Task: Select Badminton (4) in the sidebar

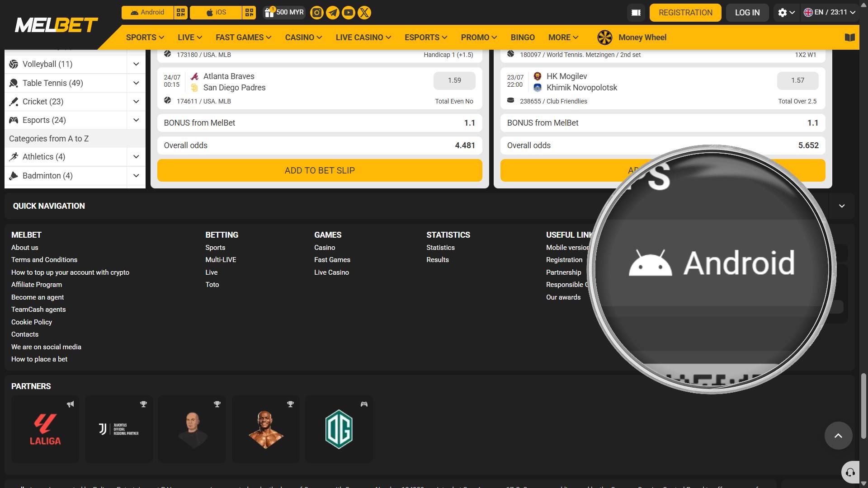Action: pos(66,176)
